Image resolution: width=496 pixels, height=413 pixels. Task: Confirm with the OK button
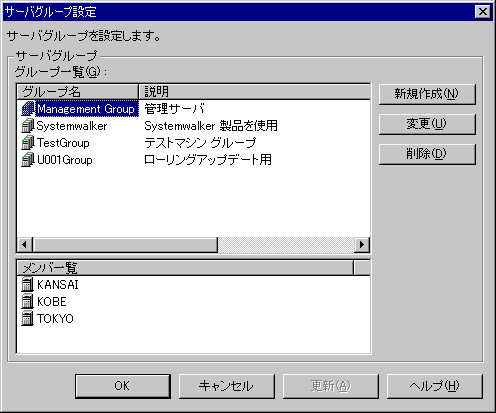(123, 386)
